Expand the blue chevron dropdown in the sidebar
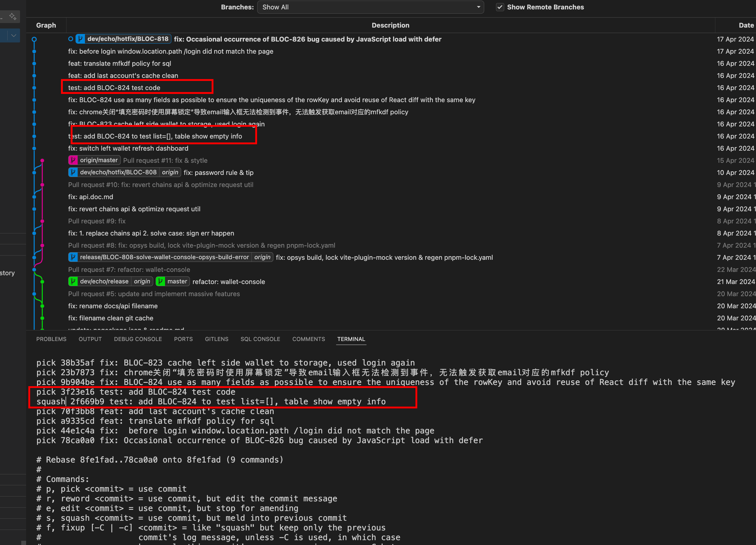This screenshot has width=756, height=545. [x=14, y=35]
